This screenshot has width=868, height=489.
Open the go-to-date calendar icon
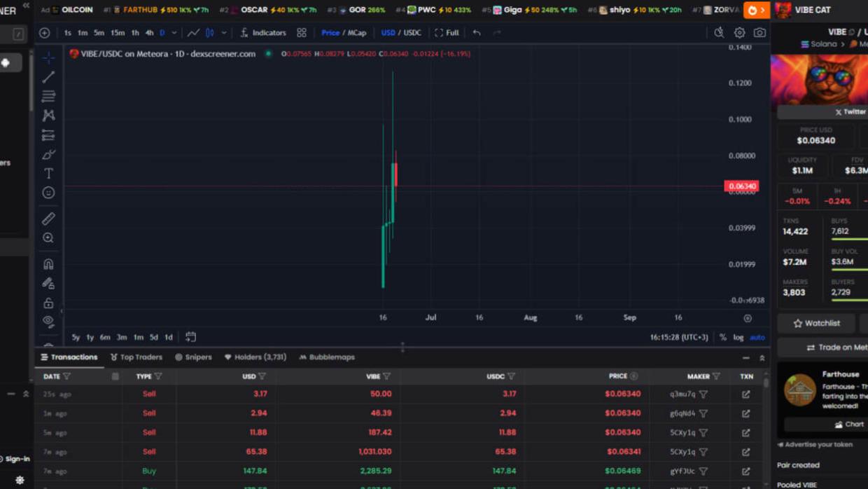[190, 337]
